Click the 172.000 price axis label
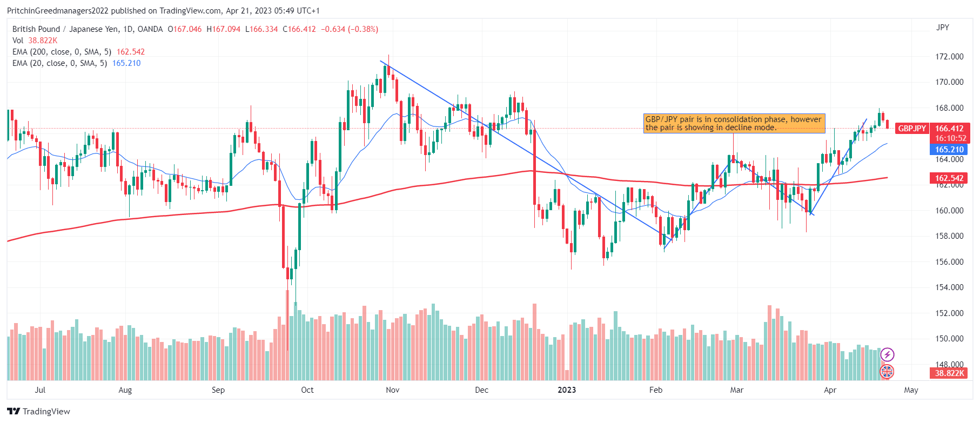Image resolution: width=980 pixels, height=423 pixels. (949, 57)
